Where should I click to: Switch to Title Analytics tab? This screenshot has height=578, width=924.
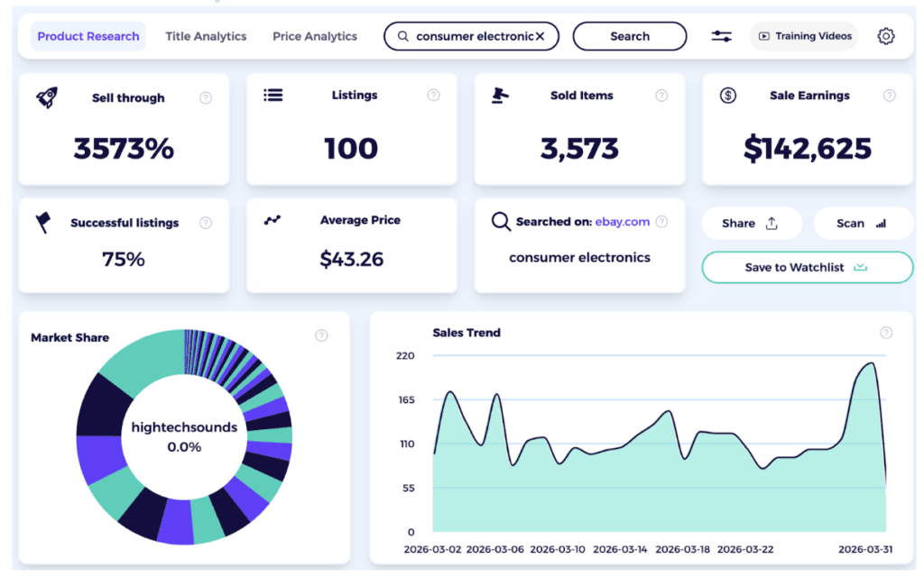coord(206,36)
